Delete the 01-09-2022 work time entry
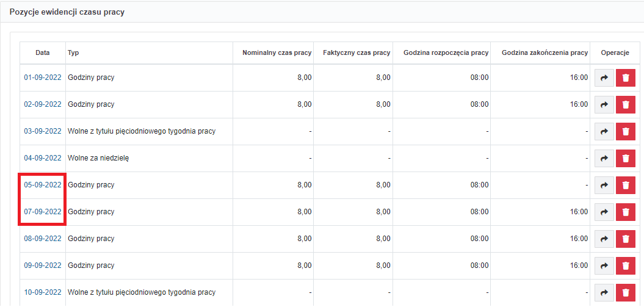This screenshot has height=307, width=644. pos(626,78)
